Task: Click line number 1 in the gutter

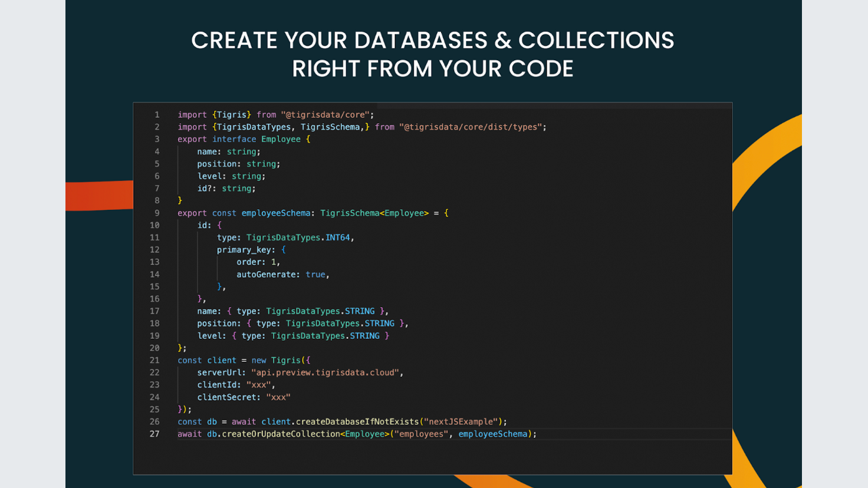Action: [x=157, y=114]
